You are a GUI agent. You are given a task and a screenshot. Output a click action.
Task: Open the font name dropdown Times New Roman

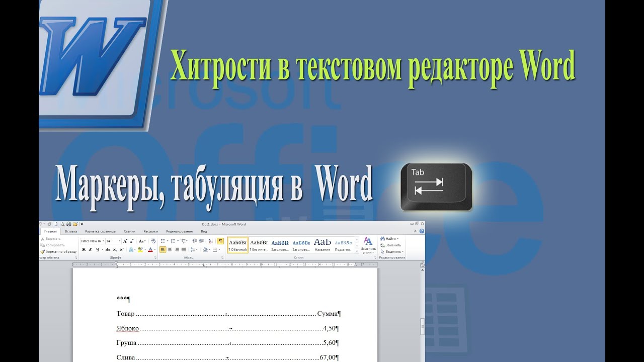[103, 241]
